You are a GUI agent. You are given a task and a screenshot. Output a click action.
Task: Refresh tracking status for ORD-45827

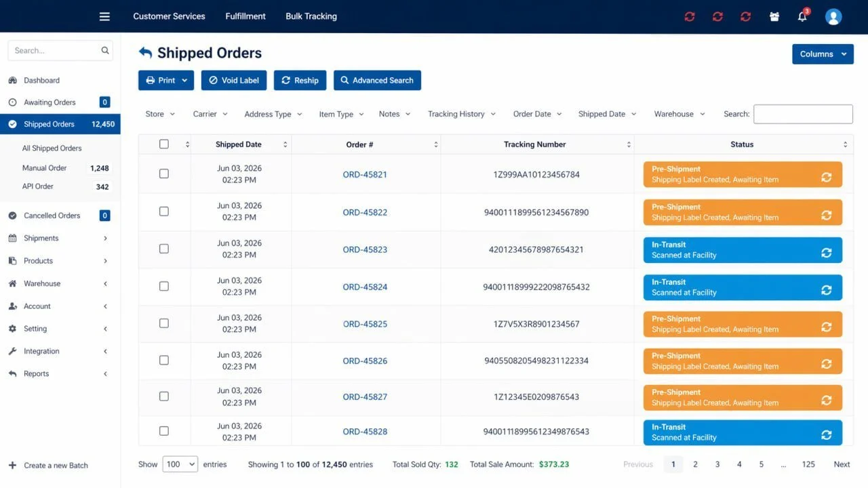click(x=826, y=400)
